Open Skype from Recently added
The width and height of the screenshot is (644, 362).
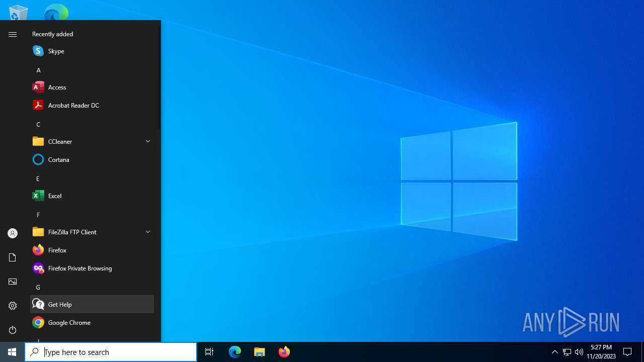92,51
